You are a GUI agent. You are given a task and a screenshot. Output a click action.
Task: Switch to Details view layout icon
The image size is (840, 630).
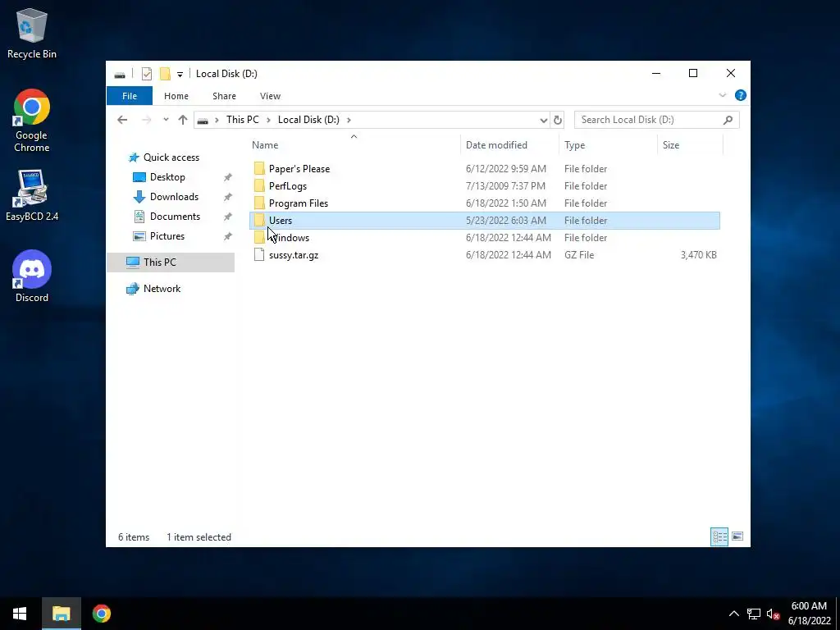point(719,536)
